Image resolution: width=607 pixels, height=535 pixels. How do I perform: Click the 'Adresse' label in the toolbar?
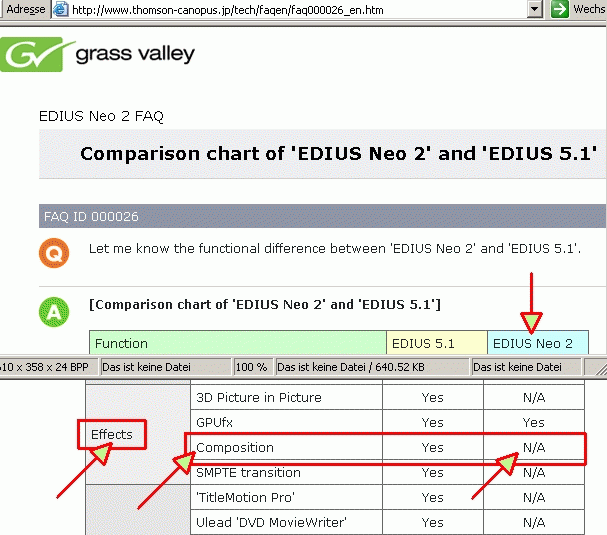click(26, 9)
